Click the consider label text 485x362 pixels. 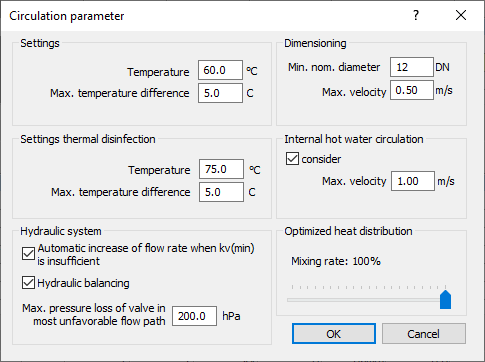coord(321,159)
